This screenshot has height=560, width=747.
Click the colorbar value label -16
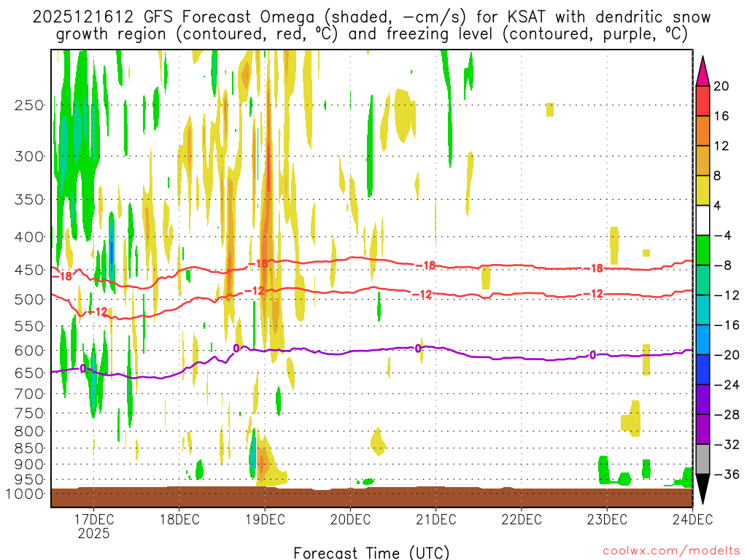727,325
